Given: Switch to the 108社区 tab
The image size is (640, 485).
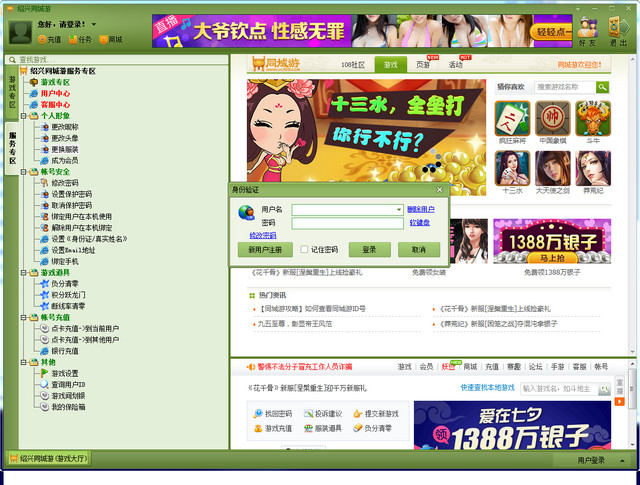Looking at the screenshot, I should [353, 65].
